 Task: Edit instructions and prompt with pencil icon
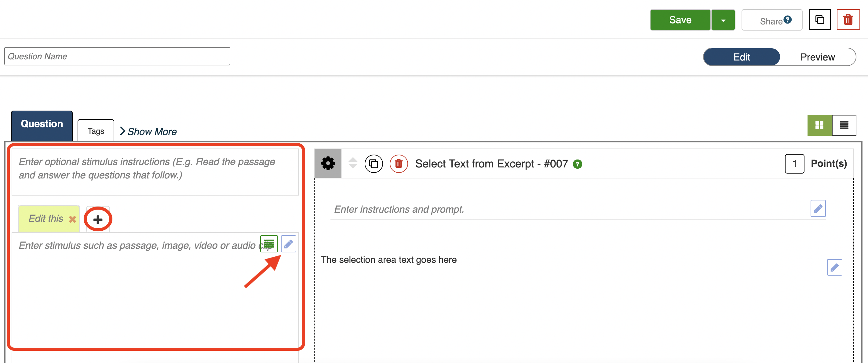[x=818, y=209]
